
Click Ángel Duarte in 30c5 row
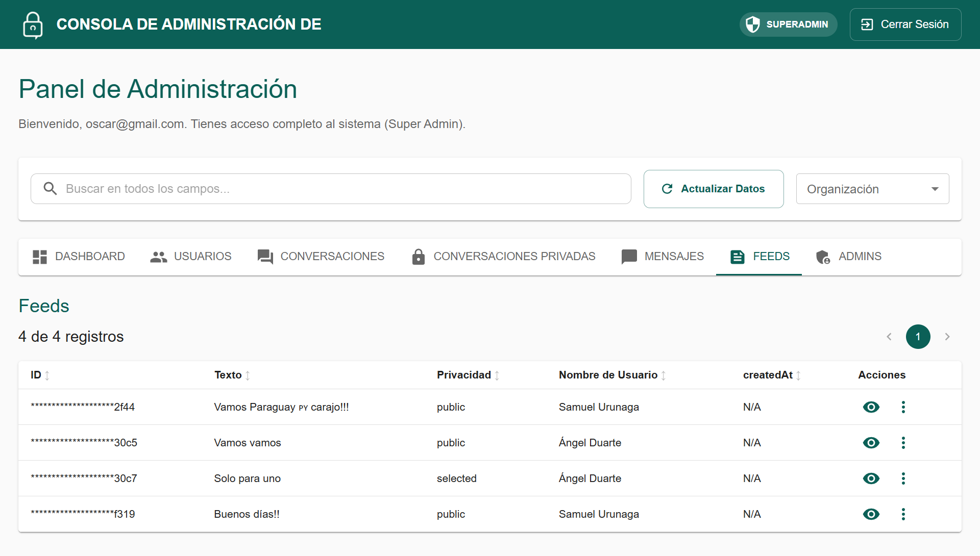point(590,443)
